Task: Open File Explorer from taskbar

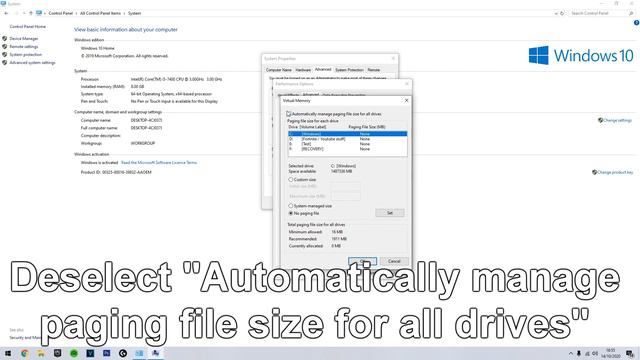Action: 41,353
